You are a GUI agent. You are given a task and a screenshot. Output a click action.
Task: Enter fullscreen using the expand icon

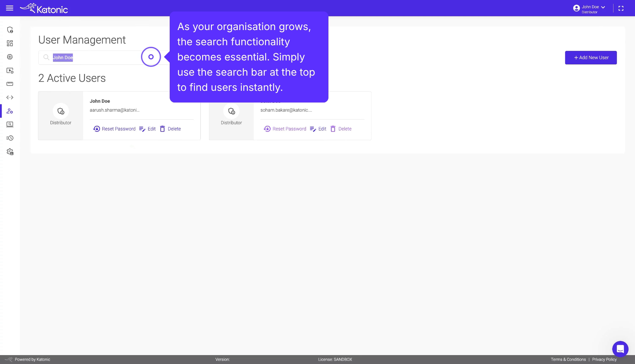[621, 8]
